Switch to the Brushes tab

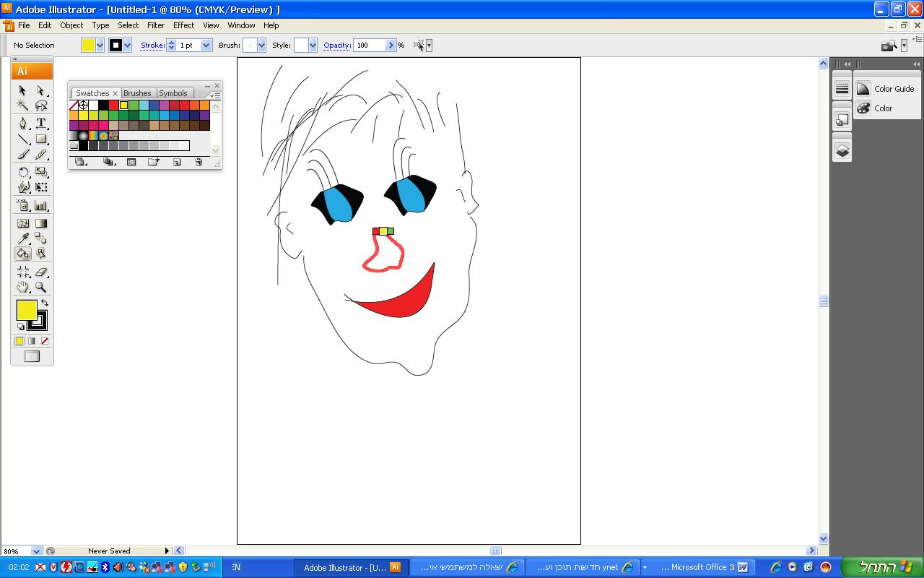click(137, 93)
